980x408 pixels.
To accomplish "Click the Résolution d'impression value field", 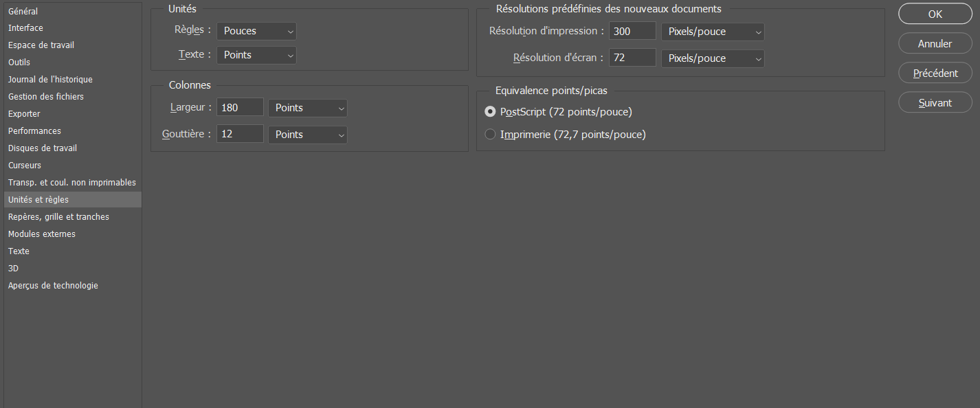I will (632, 32).
